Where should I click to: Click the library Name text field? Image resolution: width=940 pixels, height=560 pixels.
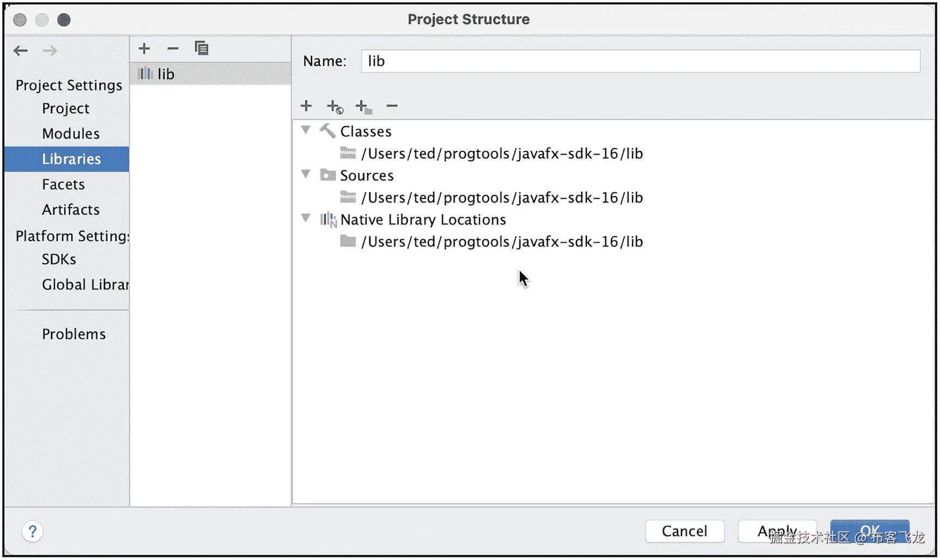pos(640,61)
